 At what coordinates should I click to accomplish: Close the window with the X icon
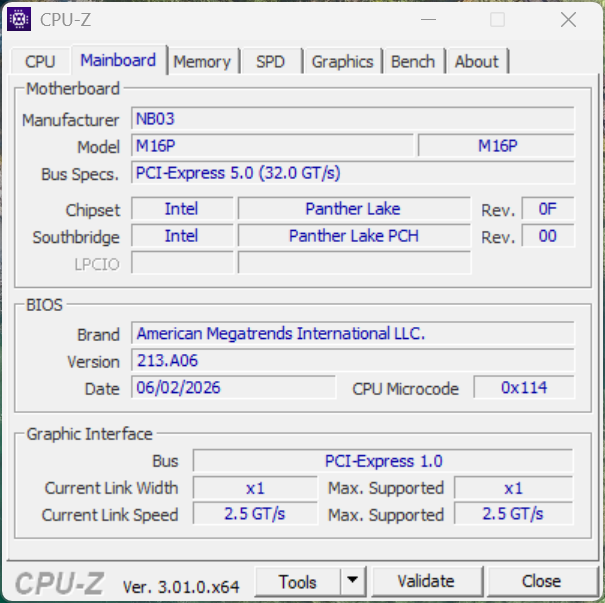pos(568,19)
